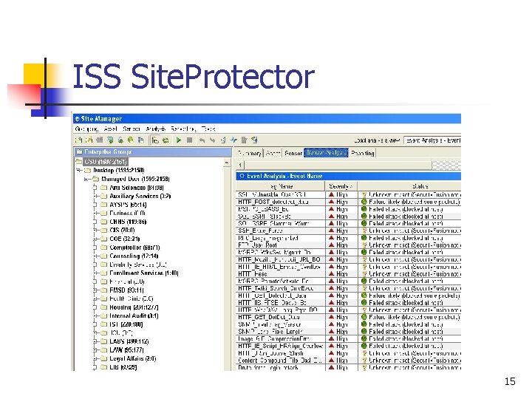
Task: Click the gray Stop square in the toolbar
Action: tap(190, 140)
